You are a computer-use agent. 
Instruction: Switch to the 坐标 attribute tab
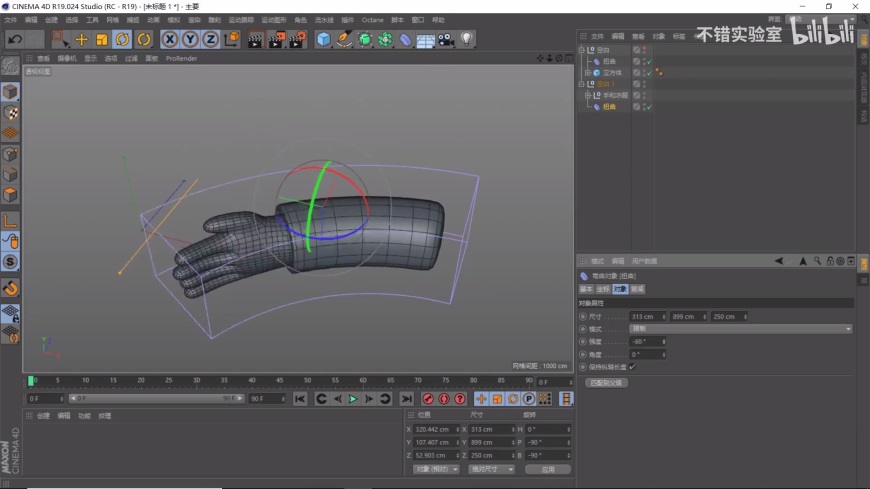603,289
